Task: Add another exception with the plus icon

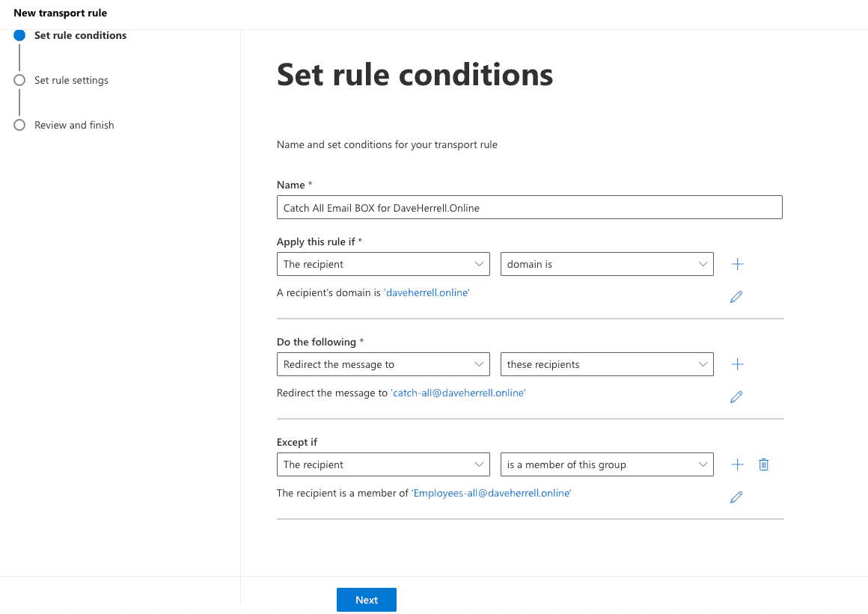Action: coord(737,464)
